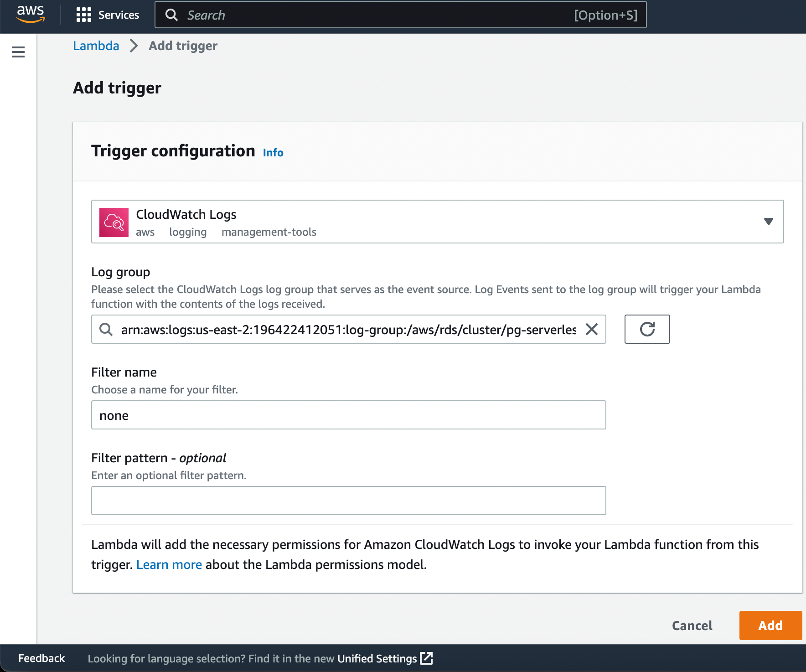Clear the Log group selection with X
The height and width of the screenshot is (672, 806).
[591, 329]
